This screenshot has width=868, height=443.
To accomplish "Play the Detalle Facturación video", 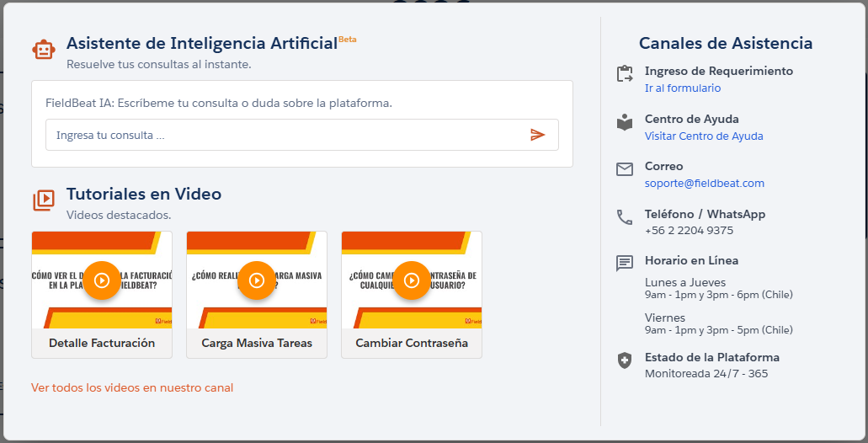I will 102,280.
